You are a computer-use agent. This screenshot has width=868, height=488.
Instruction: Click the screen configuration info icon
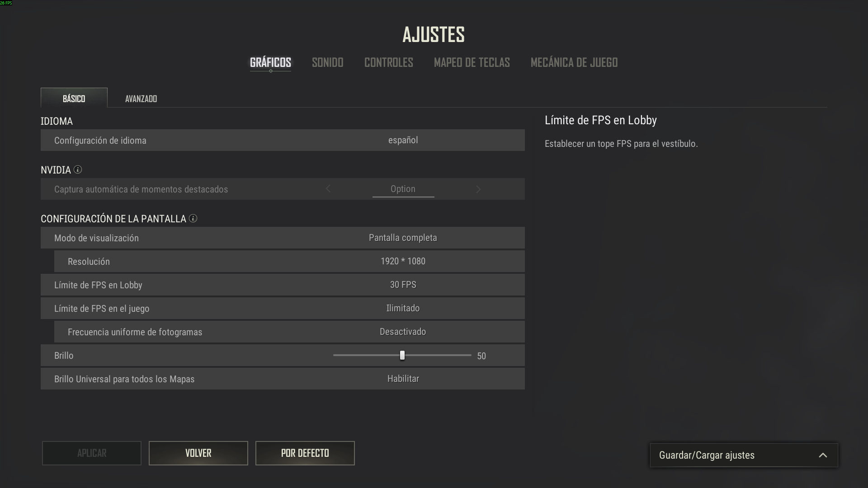tap(193, 218)
